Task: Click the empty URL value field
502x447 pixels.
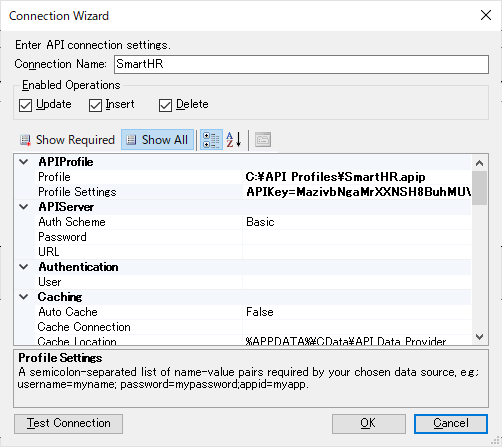Action: point(357,252)
